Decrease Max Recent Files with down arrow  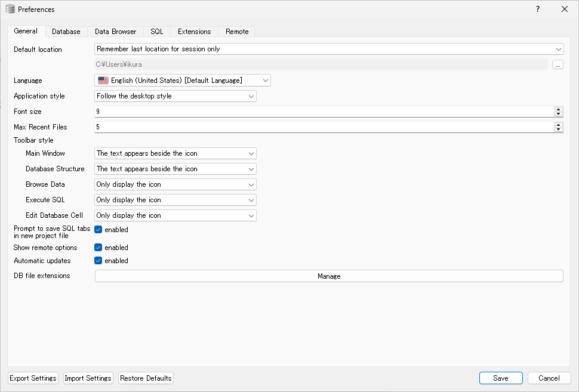559,129
